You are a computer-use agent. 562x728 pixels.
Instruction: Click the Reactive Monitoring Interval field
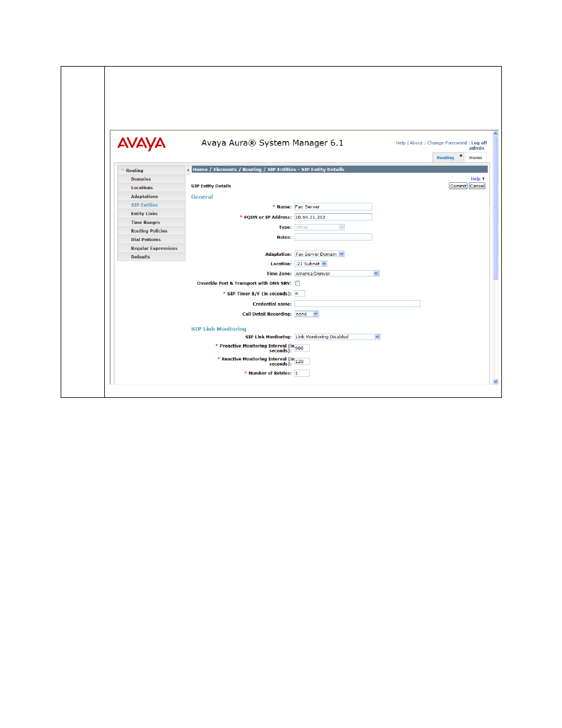tap(302, 361)
